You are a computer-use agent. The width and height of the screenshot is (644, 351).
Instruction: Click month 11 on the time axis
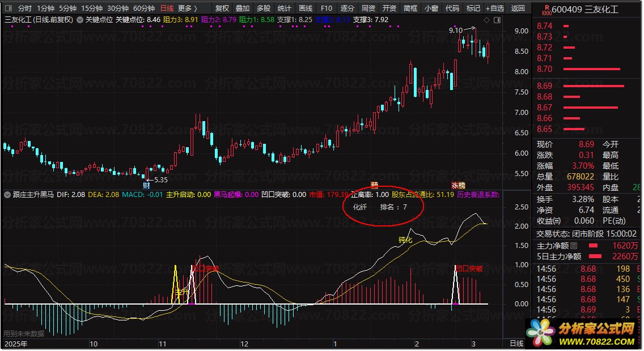point(163,344)
